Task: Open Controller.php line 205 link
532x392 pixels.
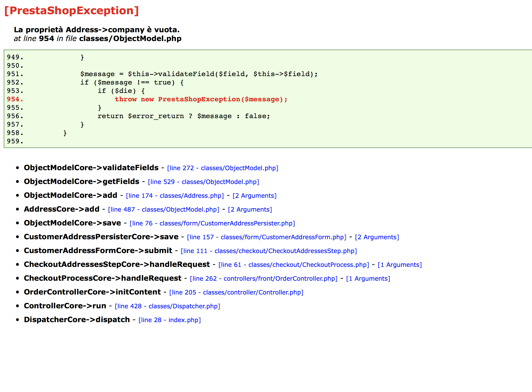Action: tap(236, 292)
